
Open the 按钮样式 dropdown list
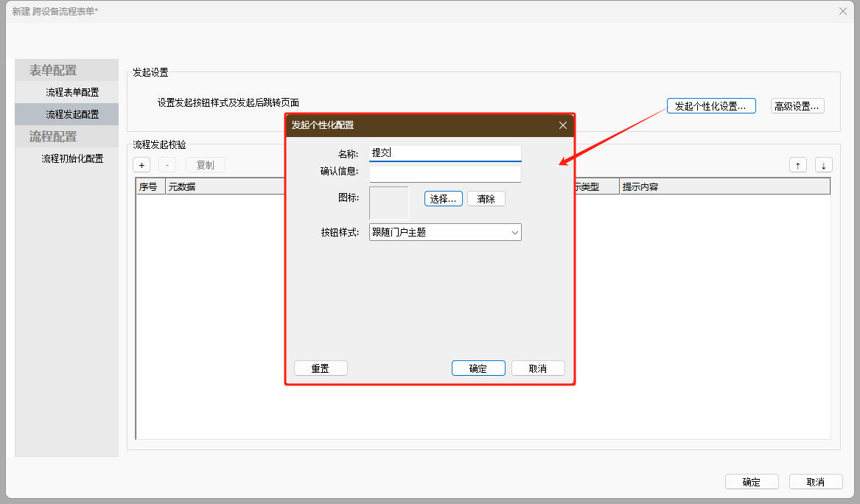(445, 232)
